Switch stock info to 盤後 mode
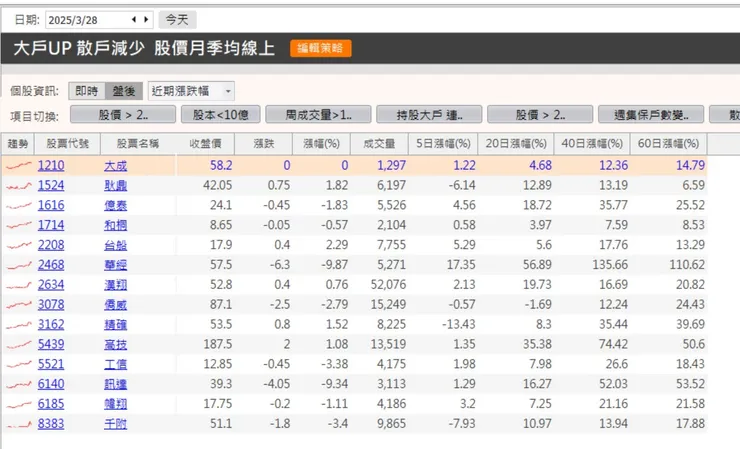This screenshot has height=449, width=740. (124, 91)
